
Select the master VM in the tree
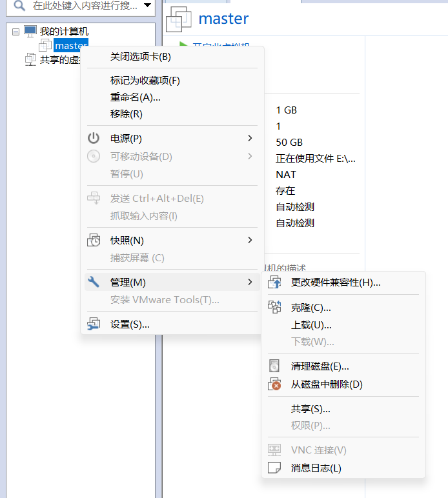71,45
